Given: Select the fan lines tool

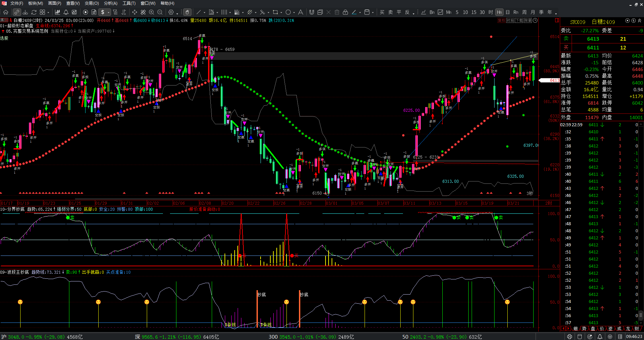Looking at the screenshot, I should click(x=237, y=12).
